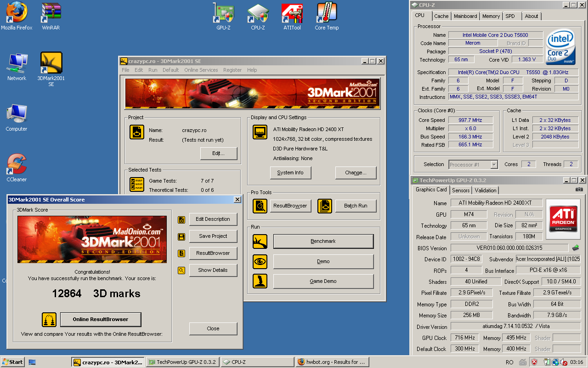Click the icon beside ResultBrowser in score dialog
Image resolution: width=588 pixels, height=368 pixels.
tap(181, 253)
